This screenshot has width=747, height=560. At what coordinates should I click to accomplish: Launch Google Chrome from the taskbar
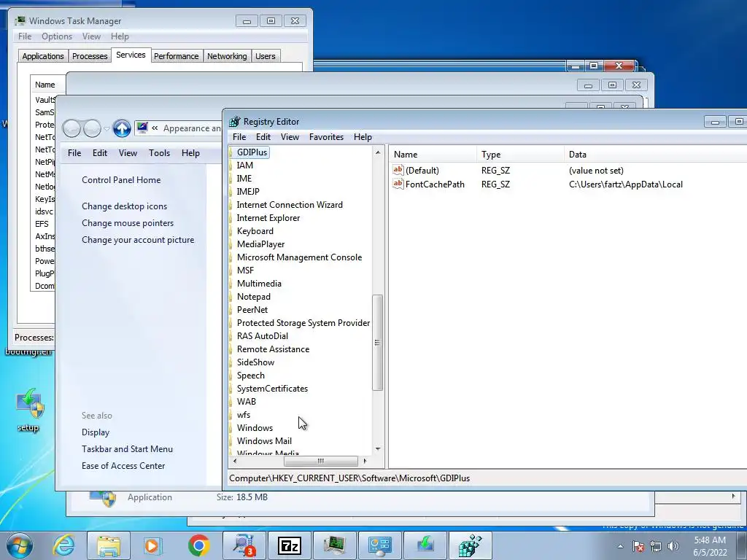pyautogui.click(x=198, y=545)
